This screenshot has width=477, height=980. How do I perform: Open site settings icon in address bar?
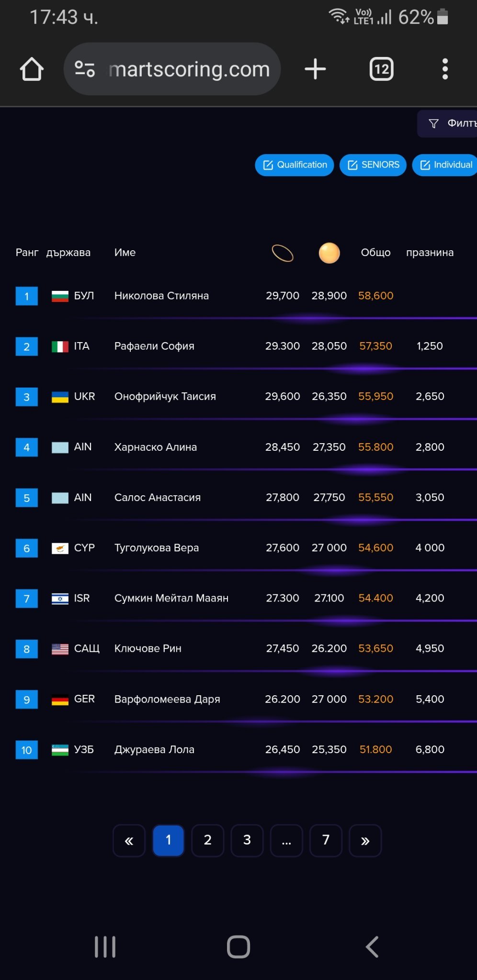(85, 69)
